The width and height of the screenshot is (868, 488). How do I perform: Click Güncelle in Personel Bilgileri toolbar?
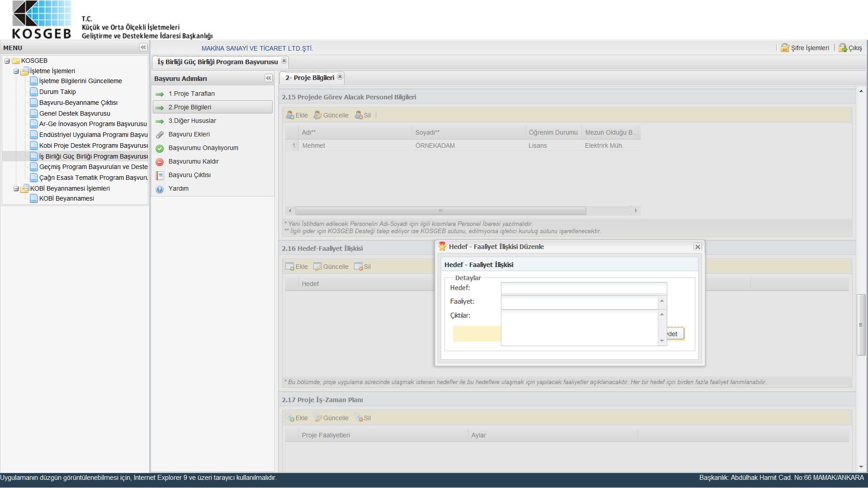pos(331,115)
